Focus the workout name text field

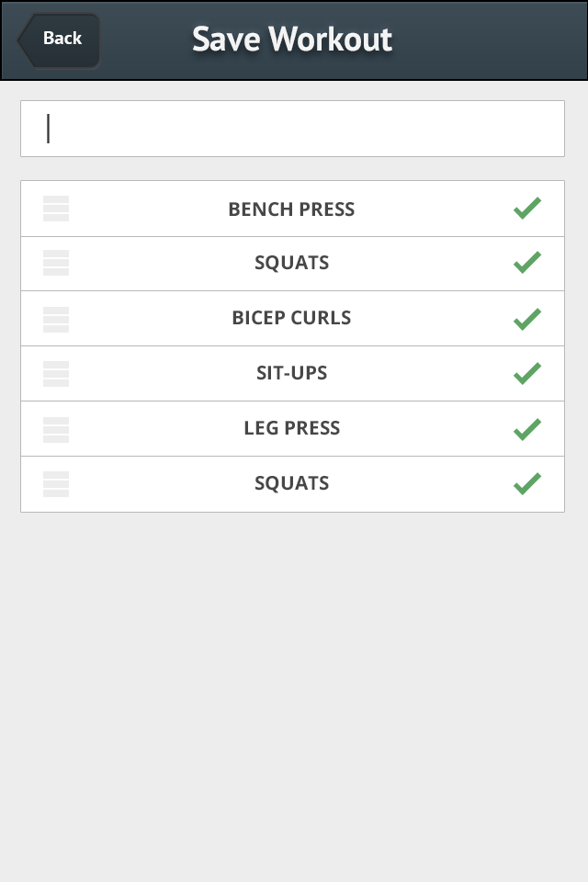click(x=292, y=129)
